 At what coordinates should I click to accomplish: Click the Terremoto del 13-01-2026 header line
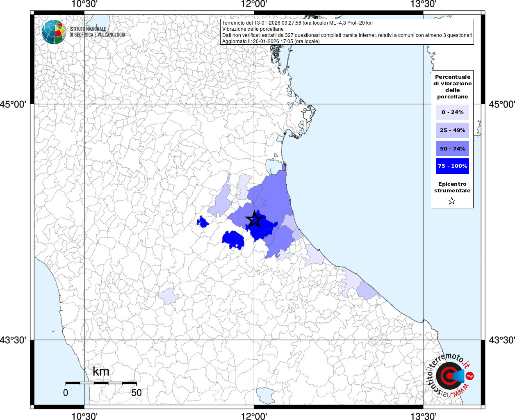coord(297,23)
